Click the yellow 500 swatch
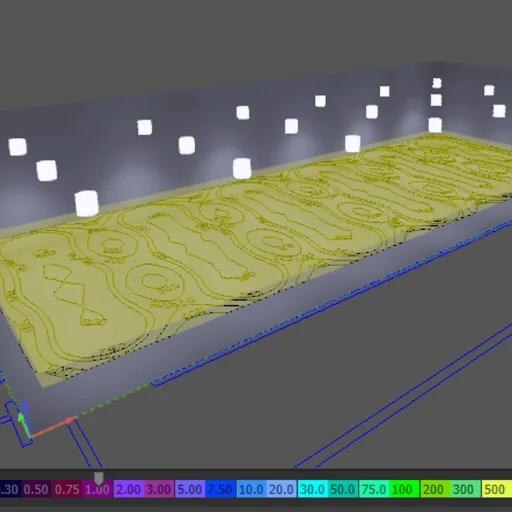 [496, 489]
